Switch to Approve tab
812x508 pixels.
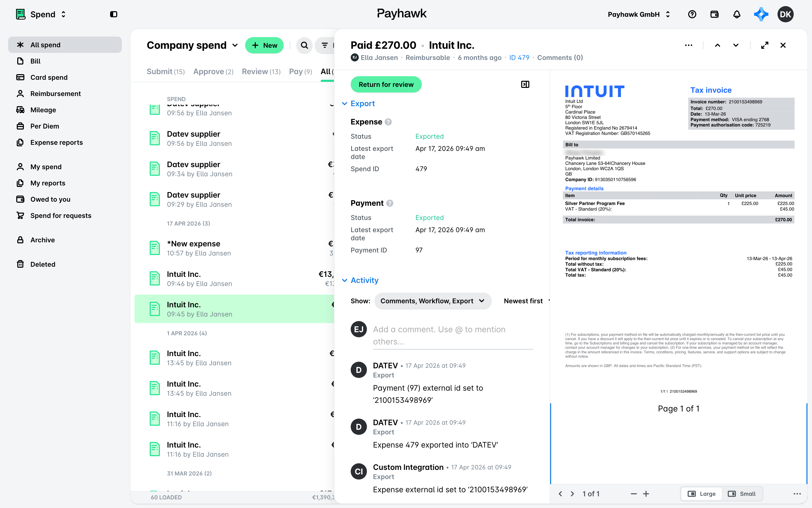213,72
